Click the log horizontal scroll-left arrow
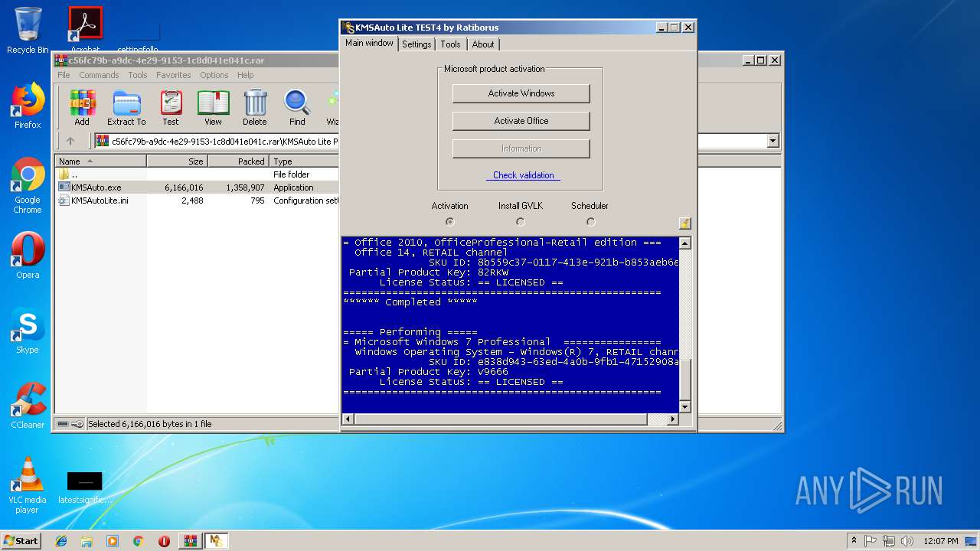Viewport: 980px width, 551px height. point(348,419)
